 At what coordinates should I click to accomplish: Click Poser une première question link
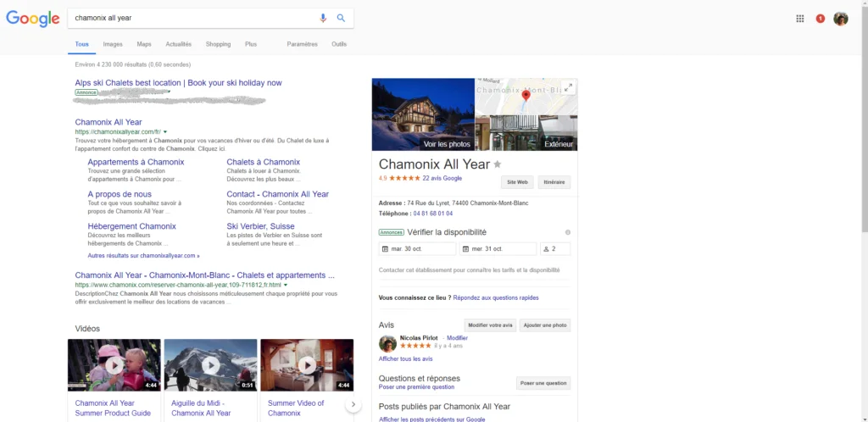coord(416,387)
